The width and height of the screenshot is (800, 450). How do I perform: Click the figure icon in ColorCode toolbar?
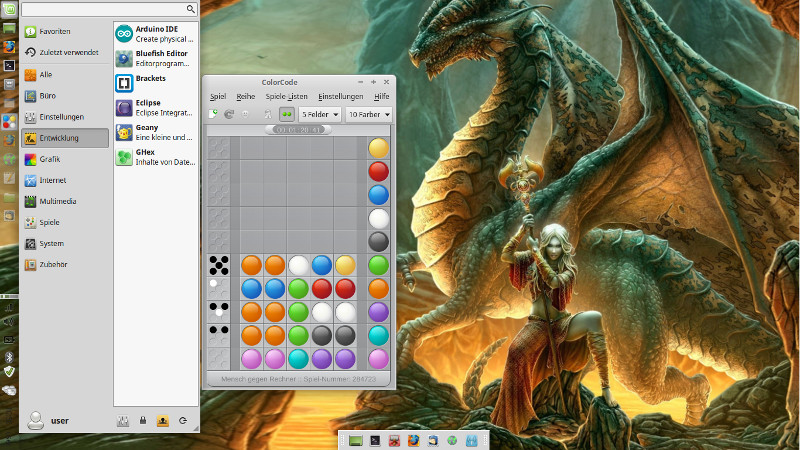(x=268, y=114)
